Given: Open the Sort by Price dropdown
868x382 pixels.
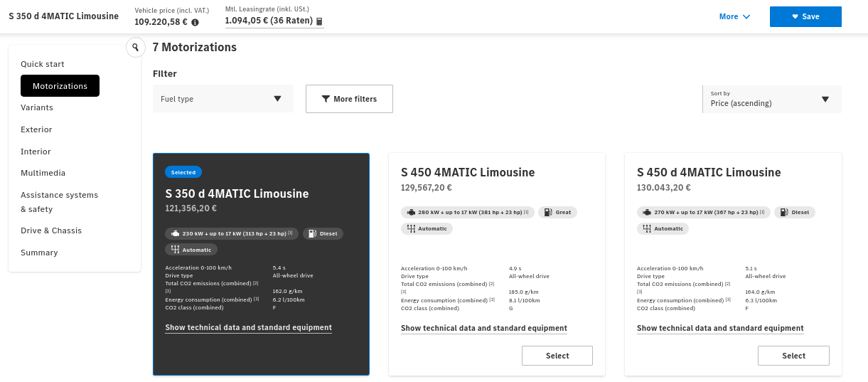Looking at the screenshot, I should coord(772,99).
